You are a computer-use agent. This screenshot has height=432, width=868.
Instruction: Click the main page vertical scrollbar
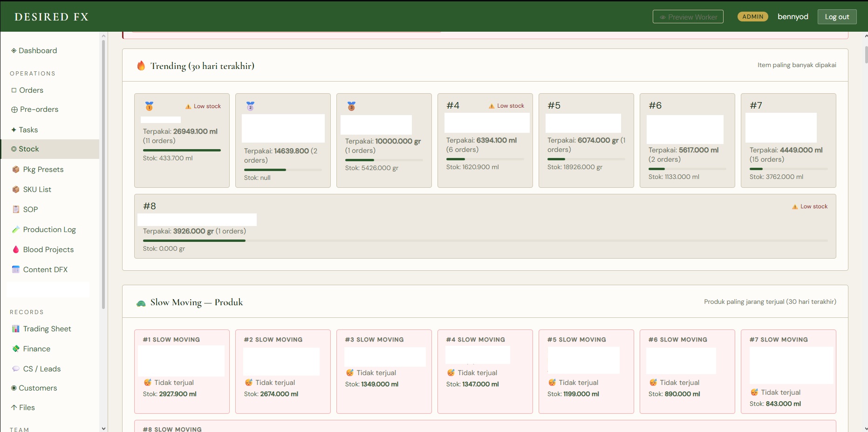coord(866,55)
